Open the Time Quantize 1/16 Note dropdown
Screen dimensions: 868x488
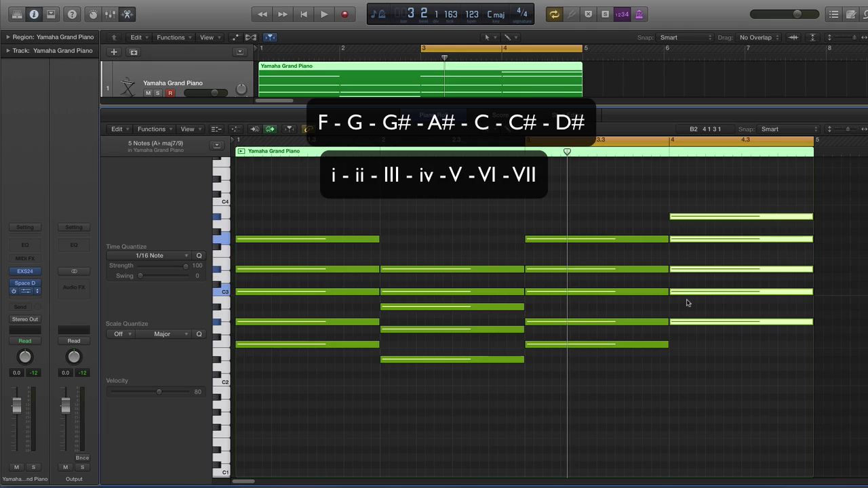(149, 256)
